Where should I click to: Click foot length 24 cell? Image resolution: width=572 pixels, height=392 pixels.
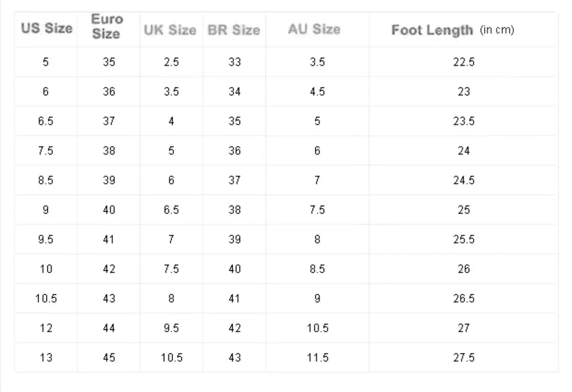point(463,151)
